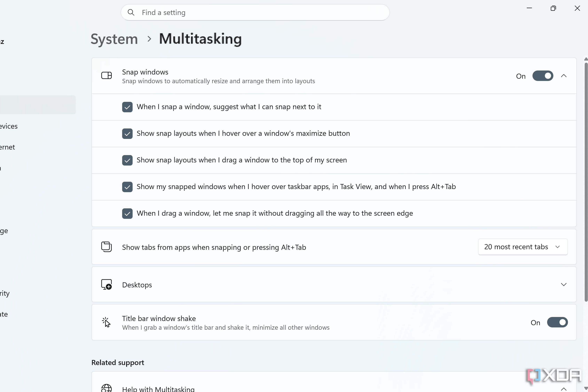Screen dimensions: 588x392
Task: Collapse the Snap windows section chevron
Action: (x=563, y=76)
